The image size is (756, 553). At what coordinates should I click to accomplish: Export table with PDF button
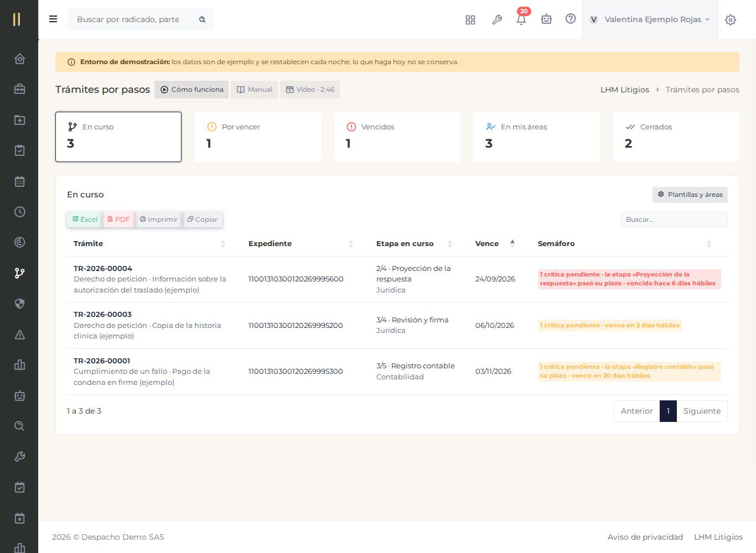[118, 220]
